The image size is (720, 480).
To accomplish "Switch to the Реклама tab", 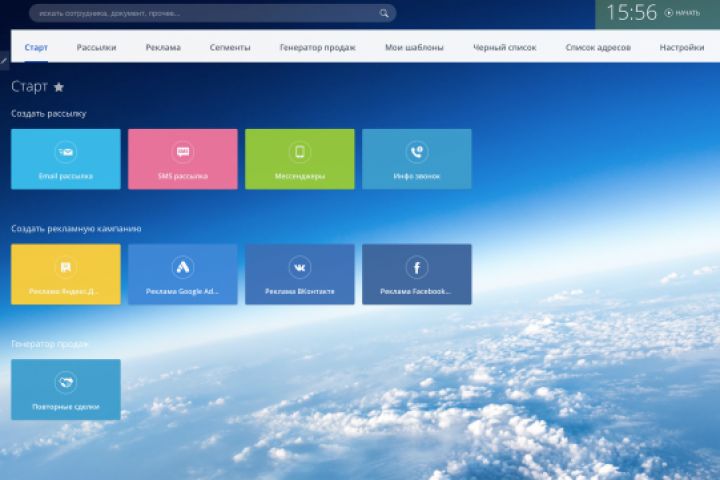I will pos(163,47).
